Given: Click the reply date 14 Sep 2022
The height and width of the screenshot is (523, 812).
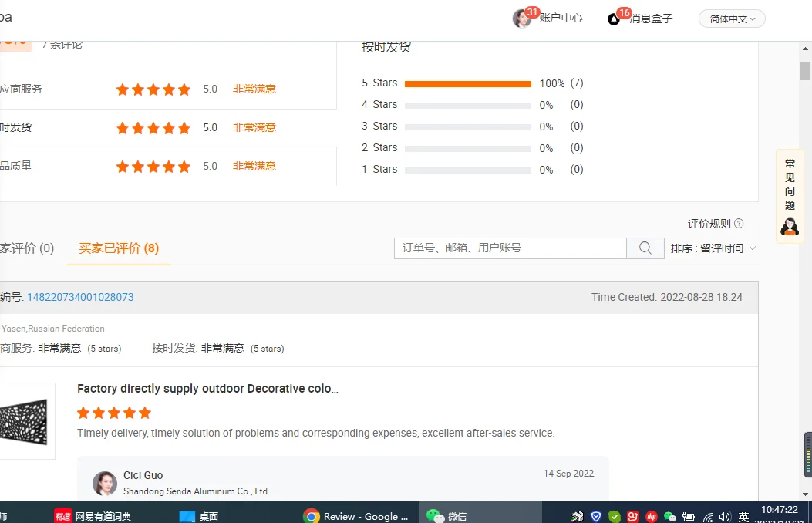Looking at the screenshot, I should [x=568, y=474].
